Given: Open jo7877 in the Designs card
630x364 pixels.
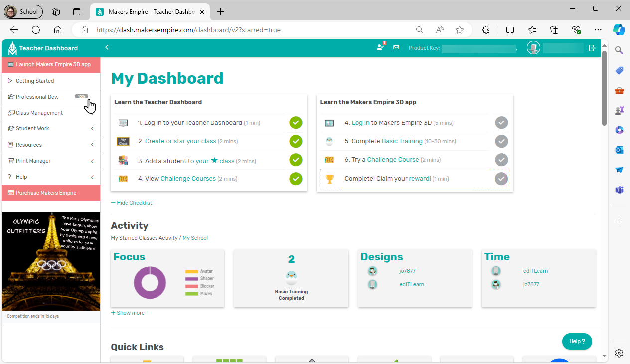Looking at the screenshot, I should 407,271.
